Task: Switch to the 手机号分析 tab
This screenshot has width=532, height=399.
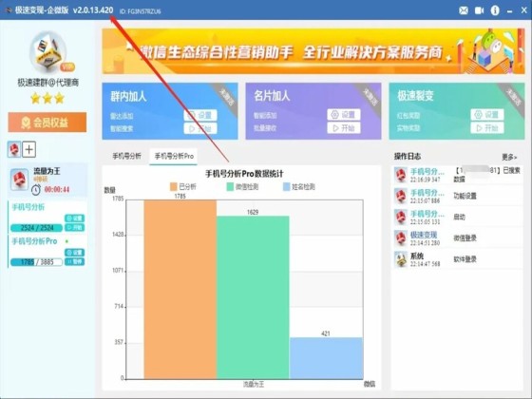Action: 126,156
